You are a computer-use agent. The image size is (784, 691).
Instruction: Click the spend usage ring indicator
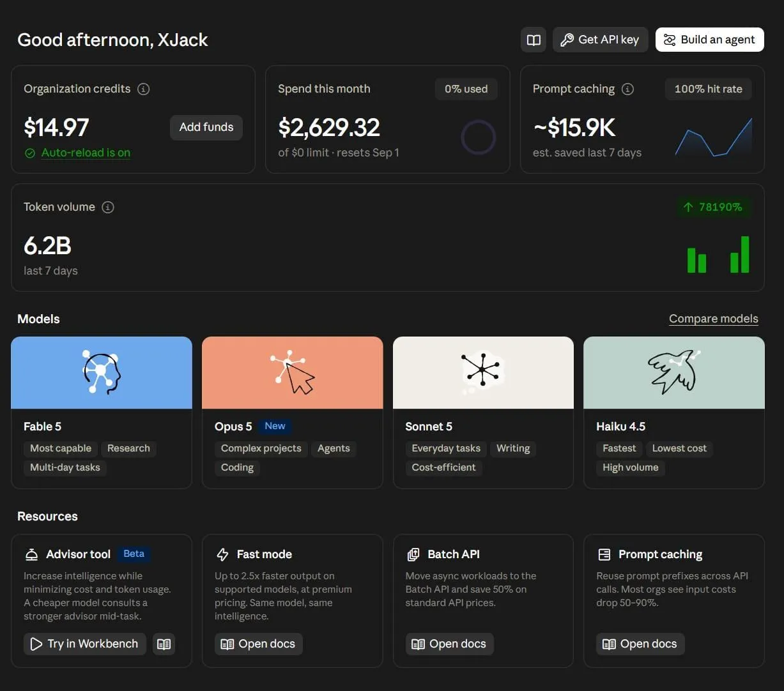click(x=478, y=137)
